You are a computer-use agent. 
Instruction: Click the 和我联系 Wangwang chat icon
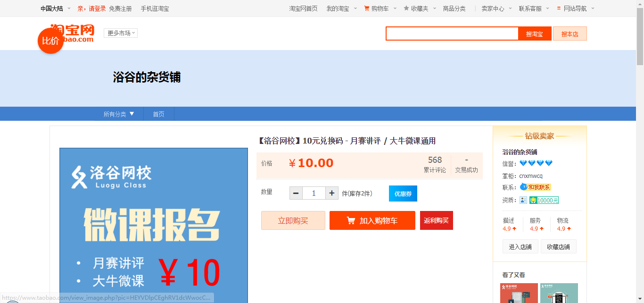point(536,187)
